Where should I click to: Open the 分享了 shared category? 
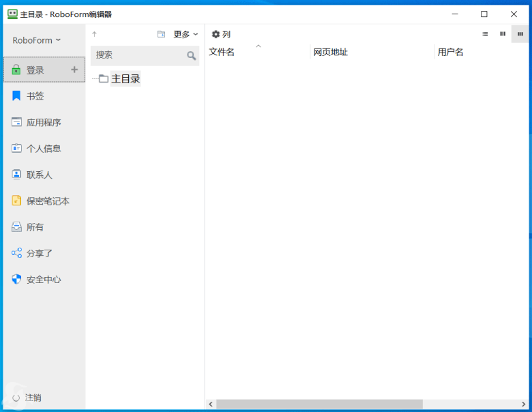(x=44, y=253)
